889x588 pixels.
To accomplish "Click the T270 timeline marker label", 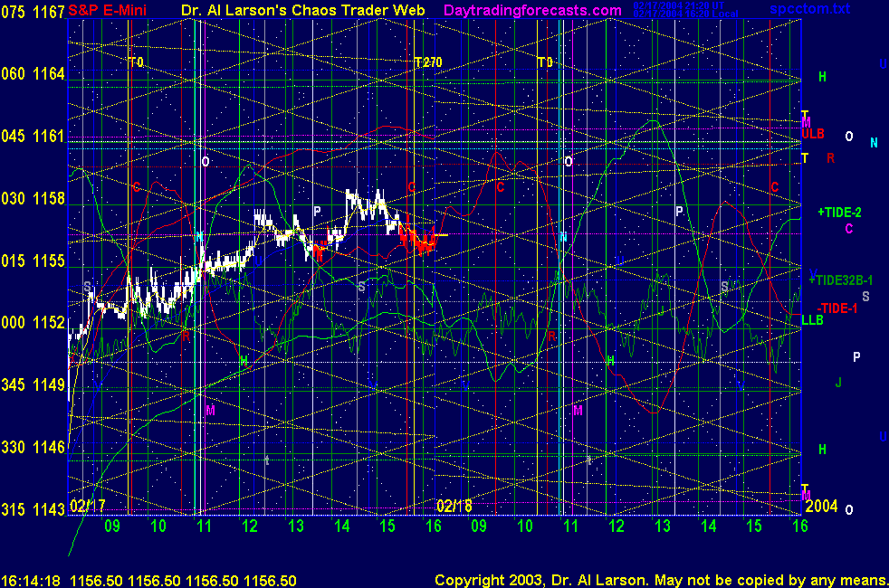I will pos(428,62).
